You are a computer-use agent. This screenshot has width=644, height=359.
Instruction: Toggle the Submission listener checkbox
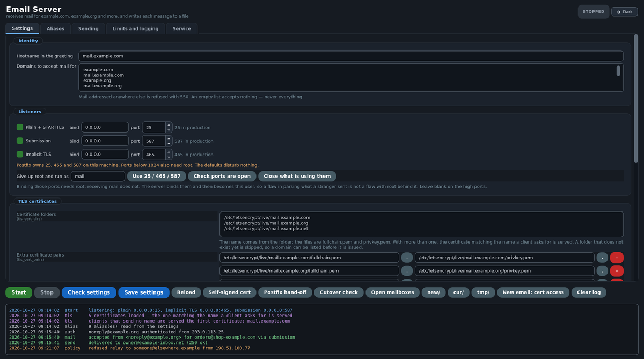(x=20, y=141)
